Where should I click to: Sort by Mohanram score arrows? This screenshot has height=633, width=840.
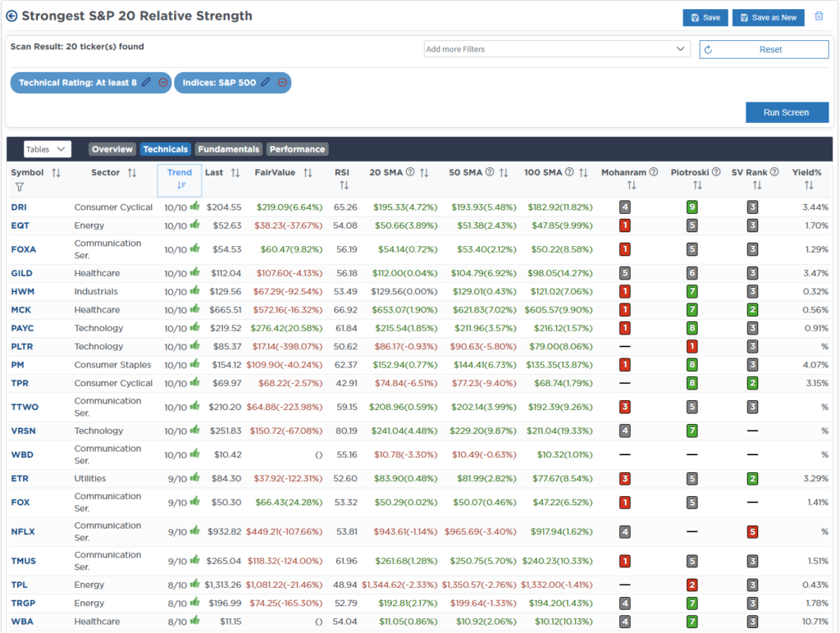pyautogui.click(x=632, y=185)
